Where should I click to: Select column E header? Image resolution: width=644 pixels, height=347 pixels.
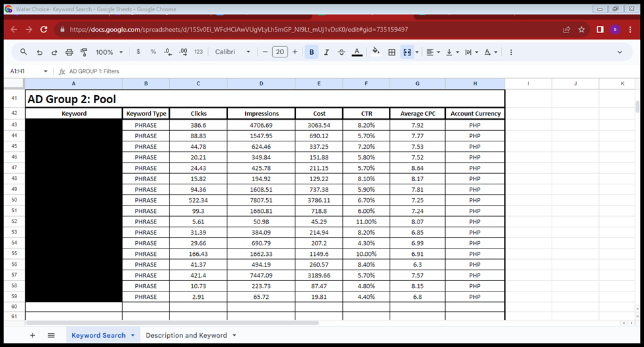coord(319,83)
